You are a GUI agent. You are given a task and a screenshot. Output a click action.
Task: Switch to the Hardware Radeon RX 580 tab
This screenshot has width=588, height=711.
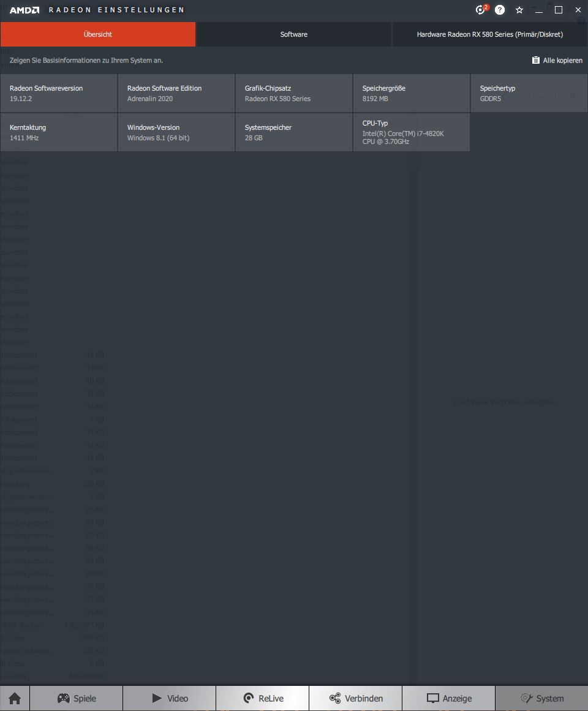490,34
